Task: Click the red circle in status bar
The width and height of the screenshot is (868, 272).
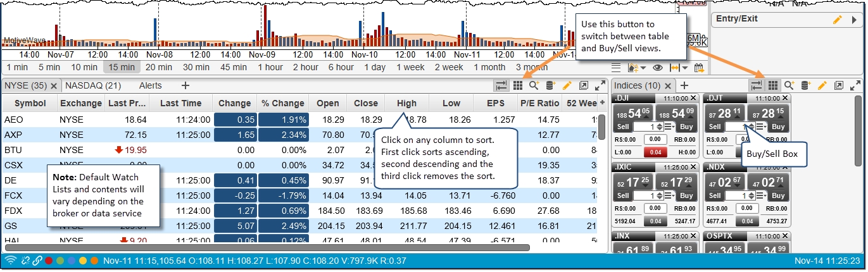Action: coord(49,261)
